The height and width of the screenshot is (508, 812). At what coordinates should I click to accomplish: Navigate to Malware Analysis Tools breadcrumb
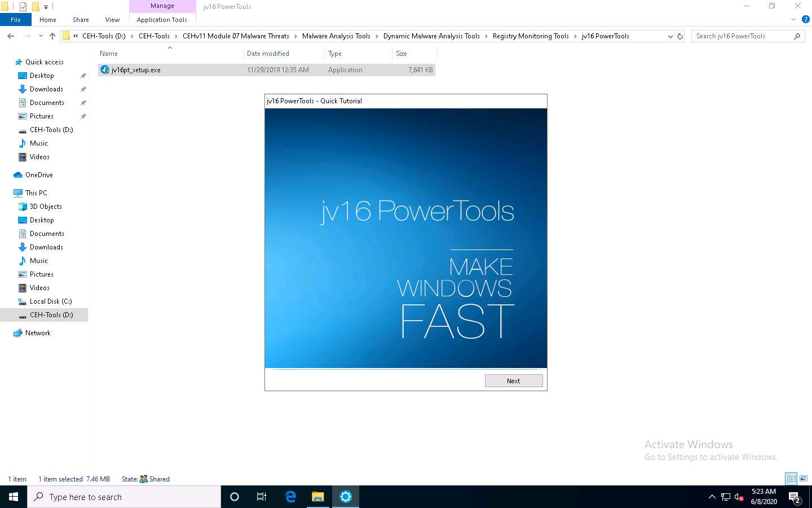336,36
